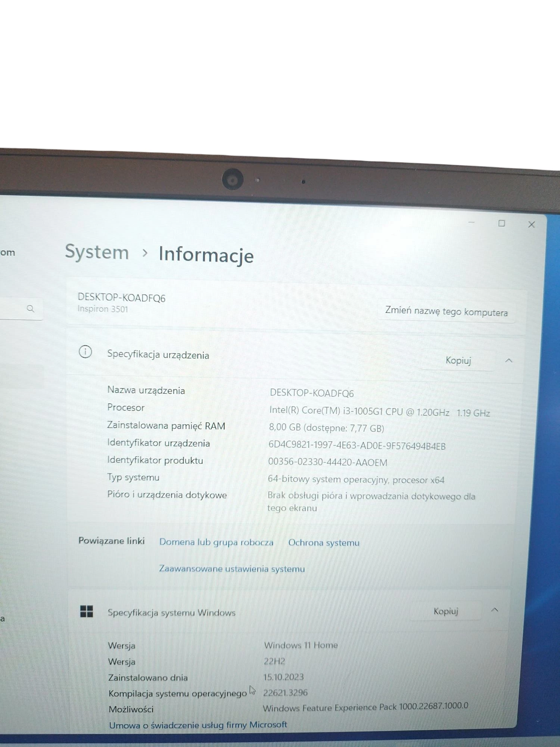Copy Windows specs with the lower Kopiuj button

[446, 611]
